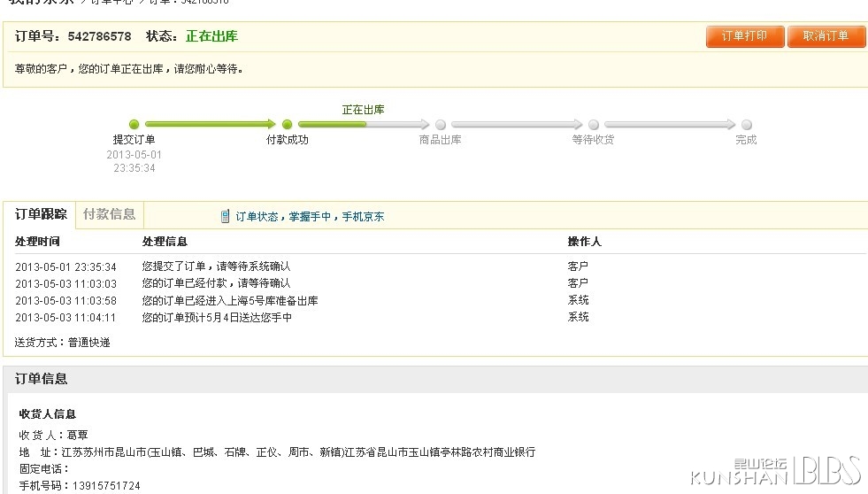Image resolution: width=868 pixels, height=494 pixels.
Task: Click the order number 542786578
Action: [x=97, y=36]
